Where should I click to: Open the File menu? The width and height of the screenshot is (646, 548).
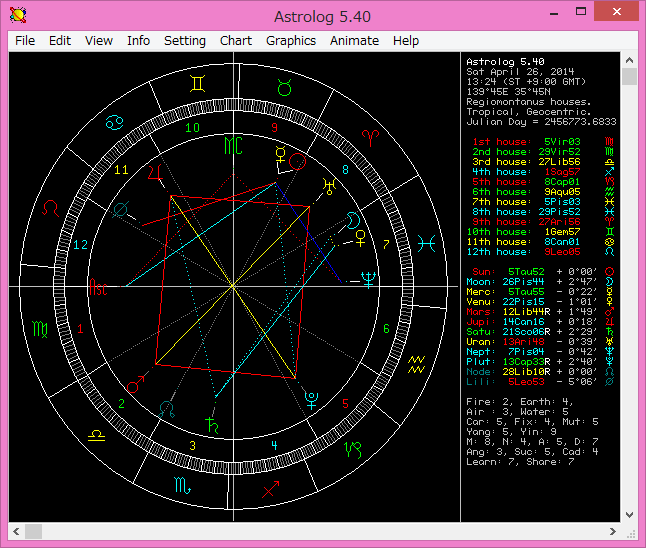click(25, 41)
